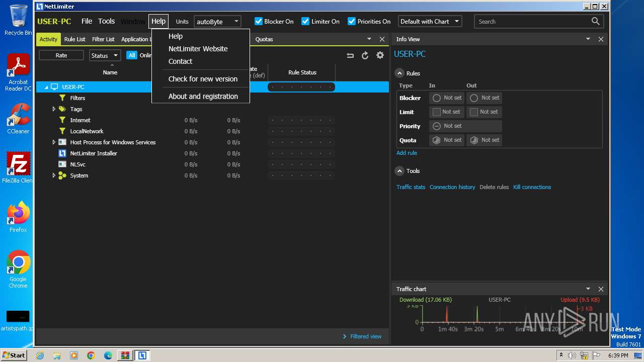Click the Windows Start button

pos(14,355)
